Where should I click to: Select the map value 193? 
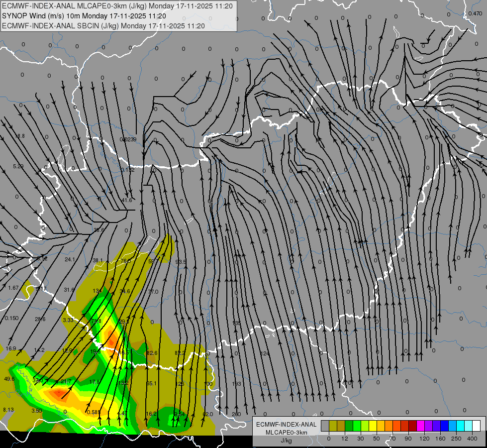236,384
